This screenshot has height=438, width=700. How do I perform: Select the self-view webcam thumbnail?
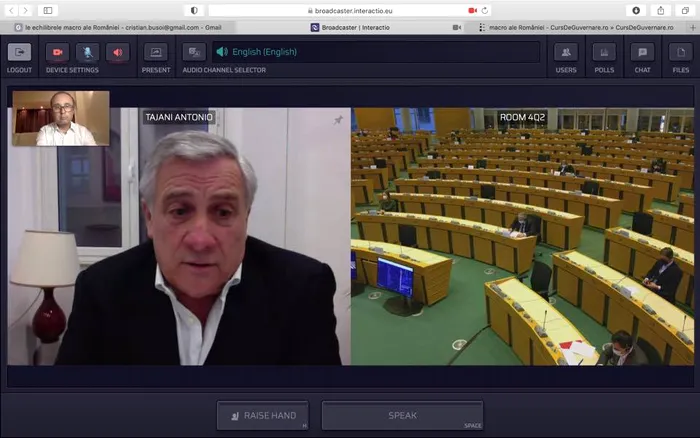tap(61, 118)
